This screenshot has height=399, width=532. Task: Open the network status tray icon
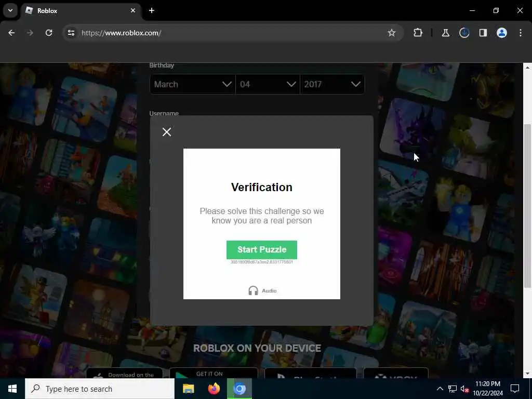point(453,389)
